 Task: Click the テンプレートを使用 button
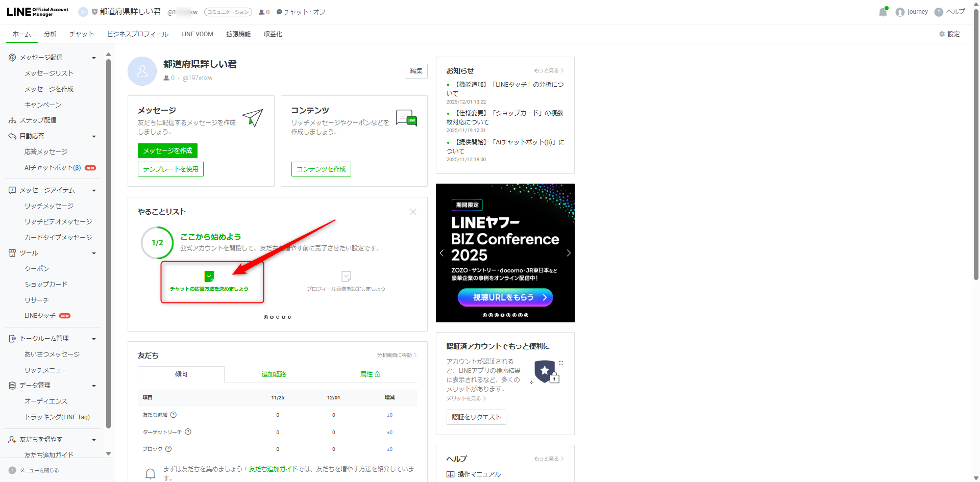170,169
